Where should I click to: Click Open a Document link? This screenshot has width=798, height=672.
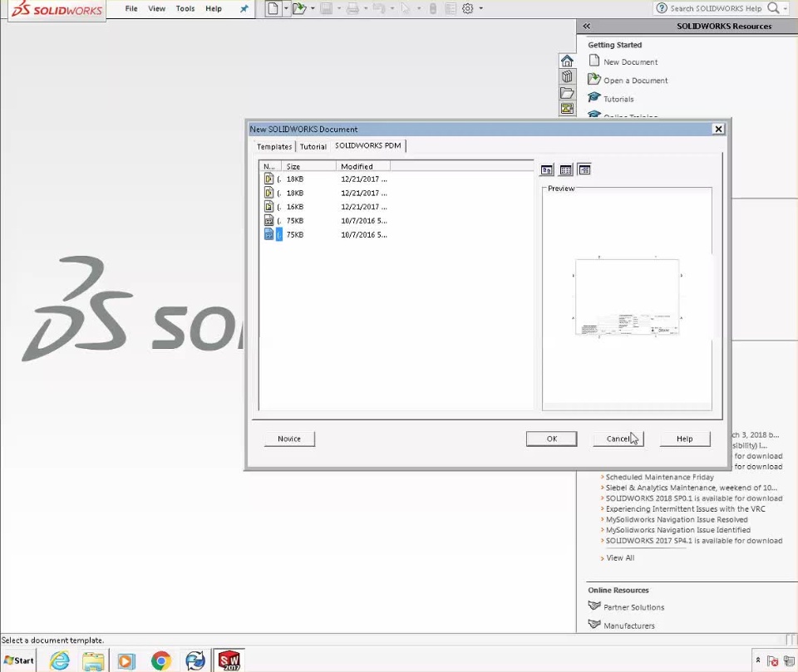pyautogui.click(x=636, y=81)
